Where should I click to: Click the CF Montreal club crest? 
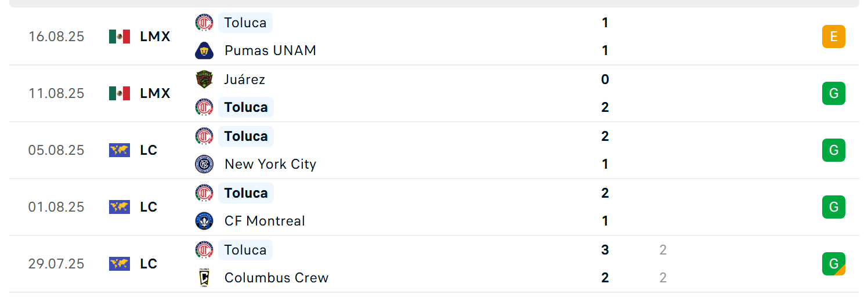click(204, 221)
